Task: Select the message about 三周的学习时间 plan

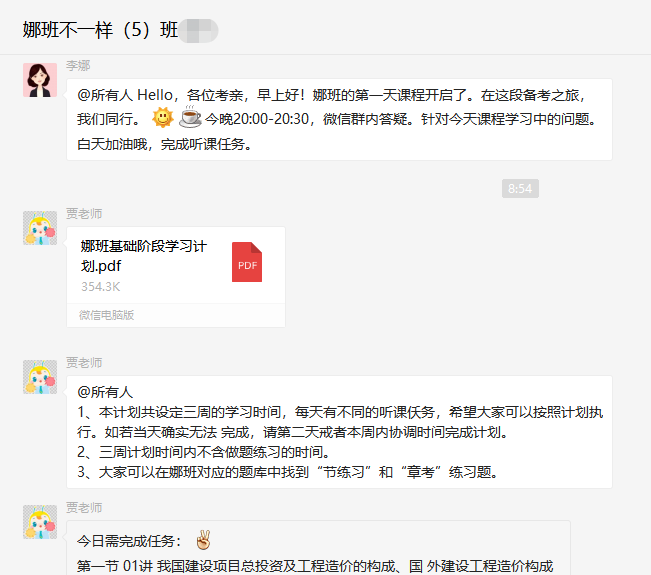Action: (340, 432)
